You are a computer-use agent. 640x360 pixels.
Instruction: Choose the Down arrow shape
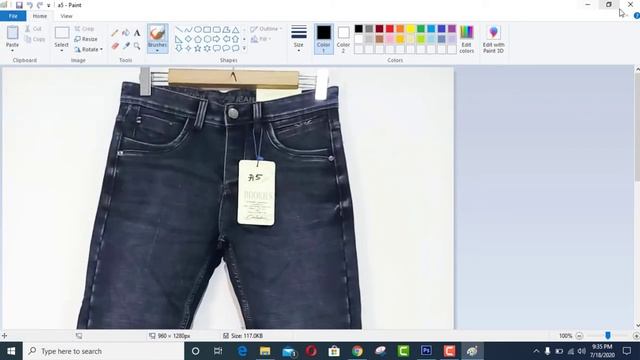click(x=179, y=48)
